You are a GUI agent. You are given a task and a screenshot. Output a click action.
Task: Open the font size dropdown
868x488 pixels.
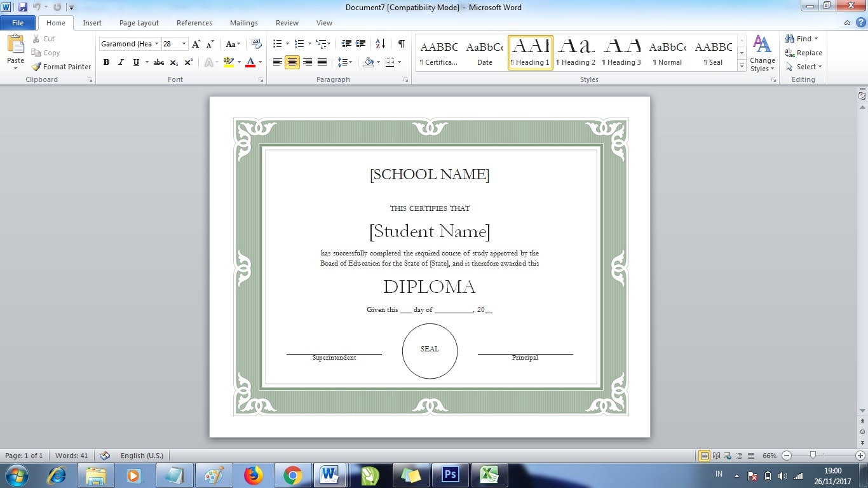point(184,44)
